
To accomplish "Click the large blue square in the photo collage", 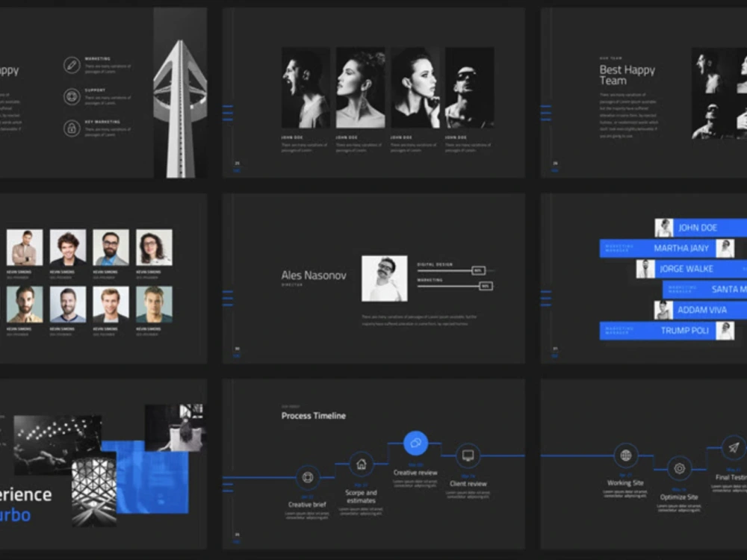I will pyautogui.click(x=152, y=481).
